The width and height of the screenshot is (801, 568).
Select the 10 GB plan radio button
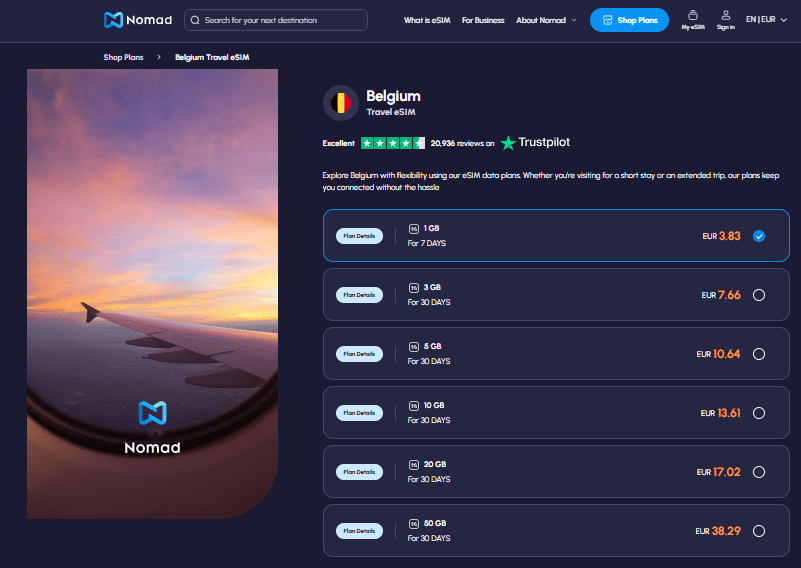pos(759,413)
